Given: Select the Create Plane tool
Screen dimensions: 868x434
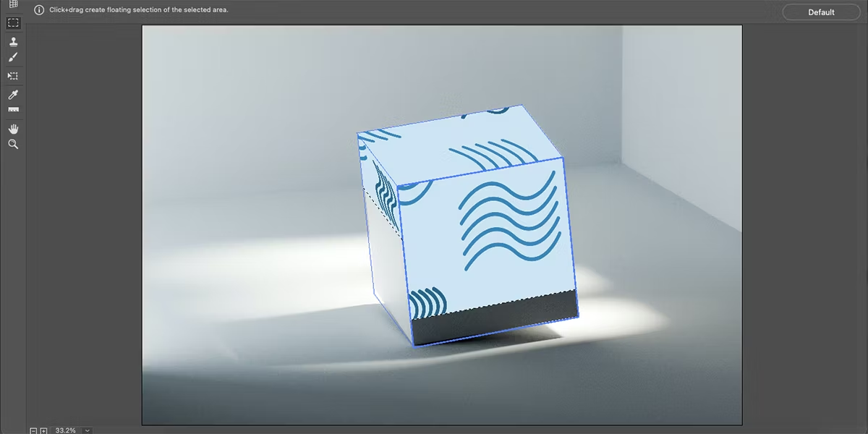Looking at the screenshot, I should coord(13,4).
